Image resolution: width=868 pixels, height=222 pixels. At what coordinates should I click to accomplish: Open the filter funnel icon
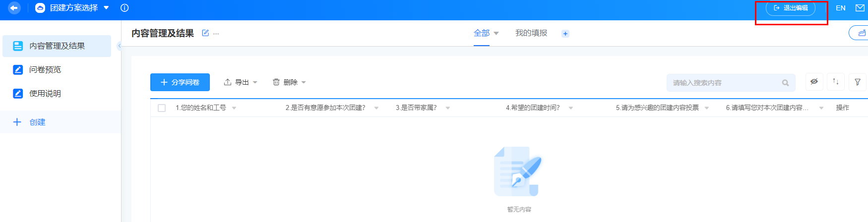(858, 82)
